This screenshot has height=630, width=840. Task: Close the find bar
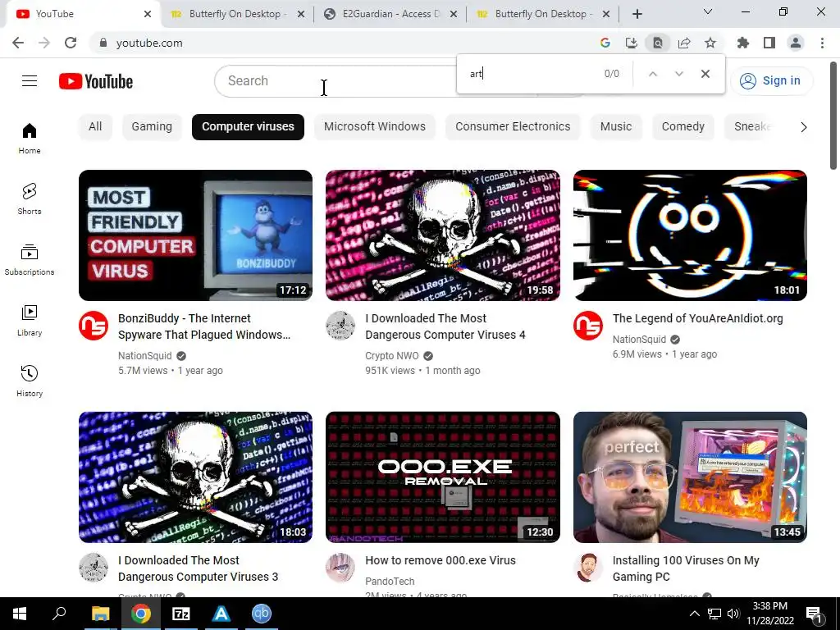pyautogui.click(x=705, y=74)
